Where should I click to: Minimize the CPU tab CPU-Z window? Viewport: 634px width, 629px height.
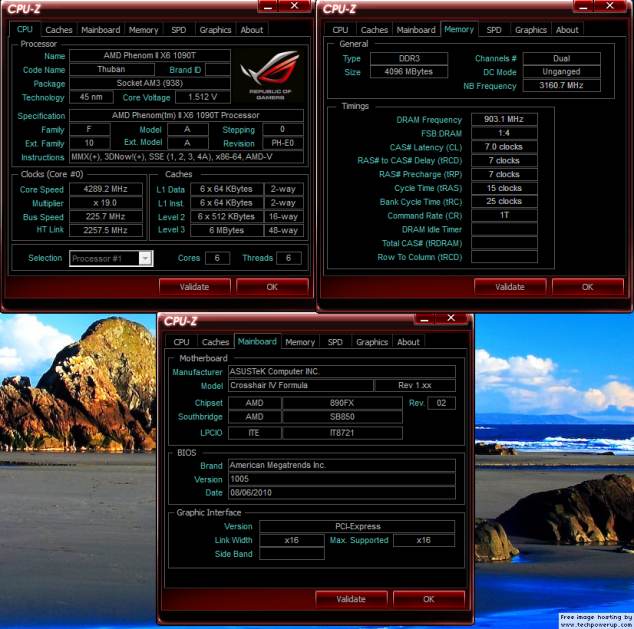click(x=268, y=6)
